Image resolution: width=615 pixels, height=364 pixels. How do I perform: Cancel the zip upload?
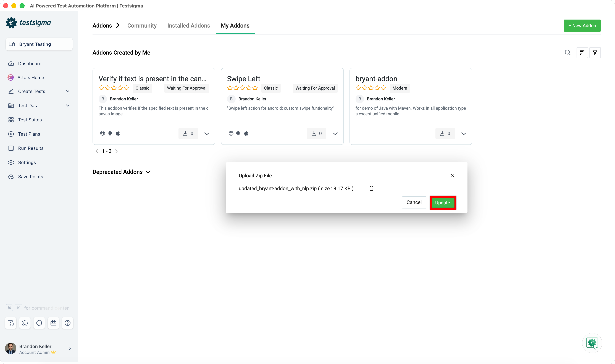pyautogui.click(x=414, y=202)
